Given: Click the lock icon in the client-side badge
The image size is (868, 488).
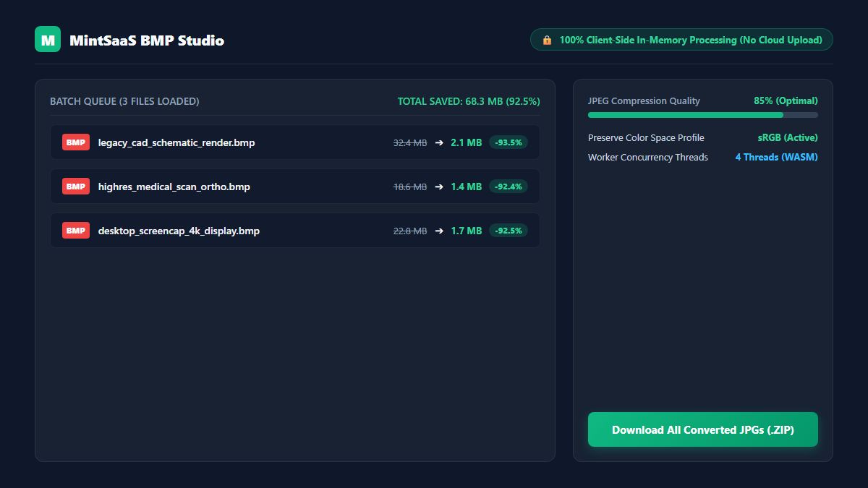Looking at the screenshot, I should 547,40.
